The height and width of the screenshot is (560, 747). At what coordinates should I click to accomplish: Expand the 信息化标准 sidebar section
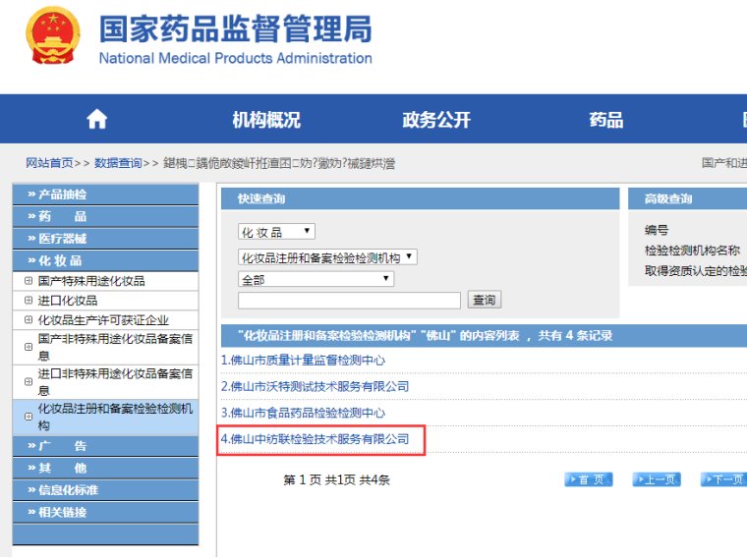[105, 489]
